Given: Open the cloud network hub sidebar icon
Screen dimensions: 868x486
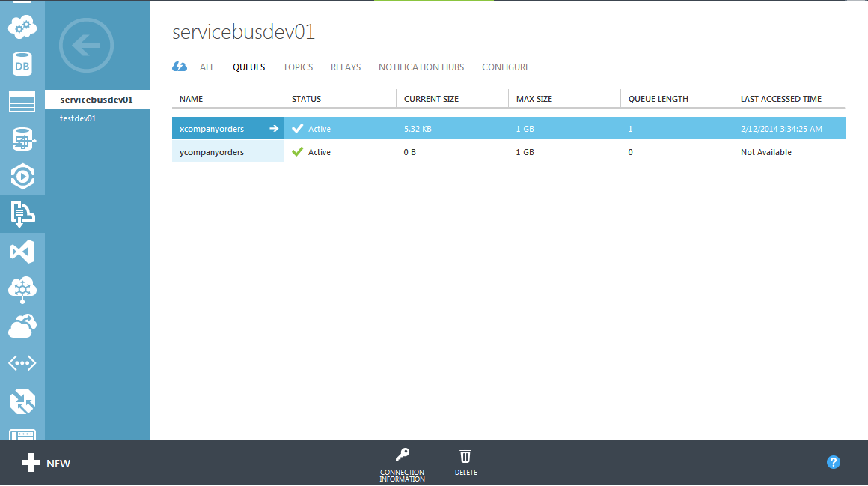Looking at the screenshot, I should point(22,290).
